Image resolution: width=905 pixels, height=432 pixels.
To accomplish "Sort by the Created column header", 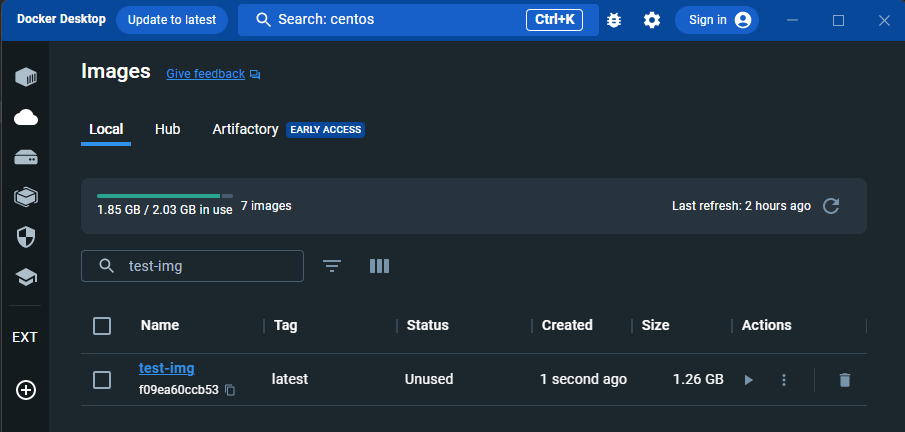I will point(567,326).
